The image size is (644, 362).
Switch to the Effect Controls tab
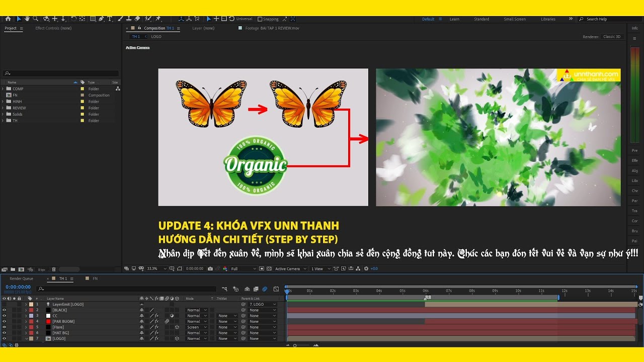[x=53, y=28]
